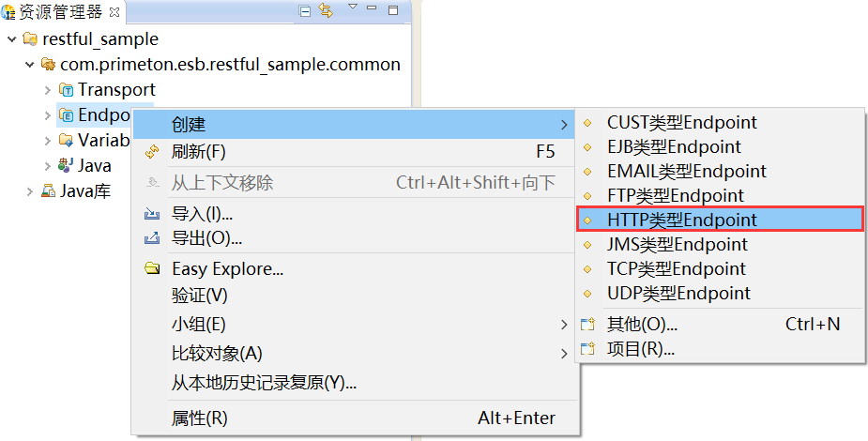Viewport: 868px width, 441px height.
Task: Click the Transport node icon in tree
Action: 67,90
